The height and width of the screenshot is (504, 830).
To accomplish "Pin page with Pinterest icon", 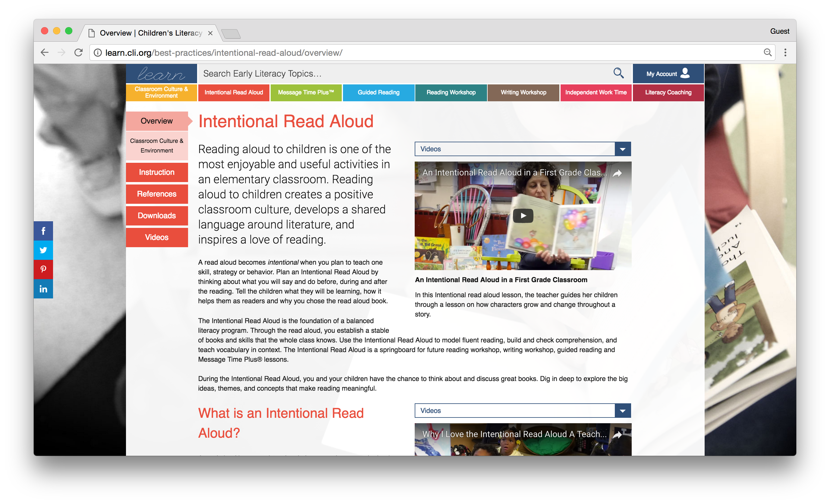I will [x=43, y=269].
